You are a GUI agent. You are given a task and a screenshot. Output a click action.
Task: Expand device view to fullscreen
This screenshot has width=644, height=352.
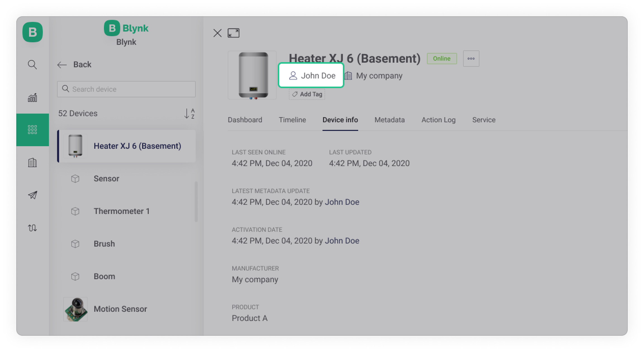pyautogui.click(x=233, y=33)
